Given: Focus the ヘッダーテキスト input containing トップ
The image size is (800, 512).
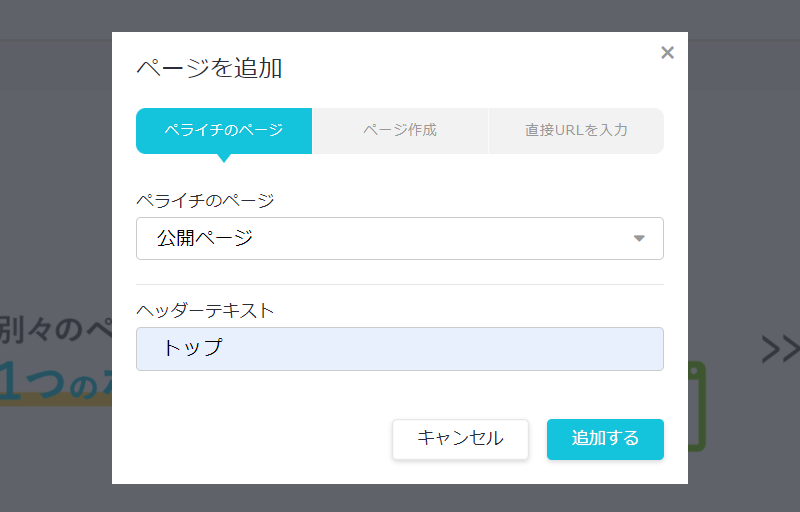Looking at the screenshot, I should pyautogui.click(x=399, y=349).
